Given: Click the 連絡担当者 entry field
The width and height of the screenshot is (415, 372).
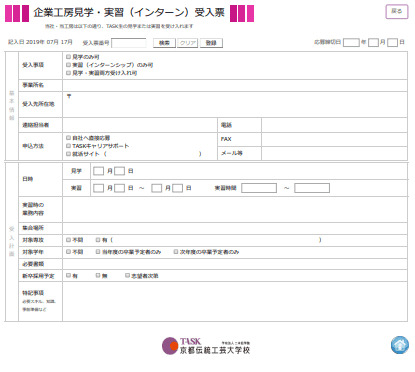Looking at the screenshot, I should [140, 125].
